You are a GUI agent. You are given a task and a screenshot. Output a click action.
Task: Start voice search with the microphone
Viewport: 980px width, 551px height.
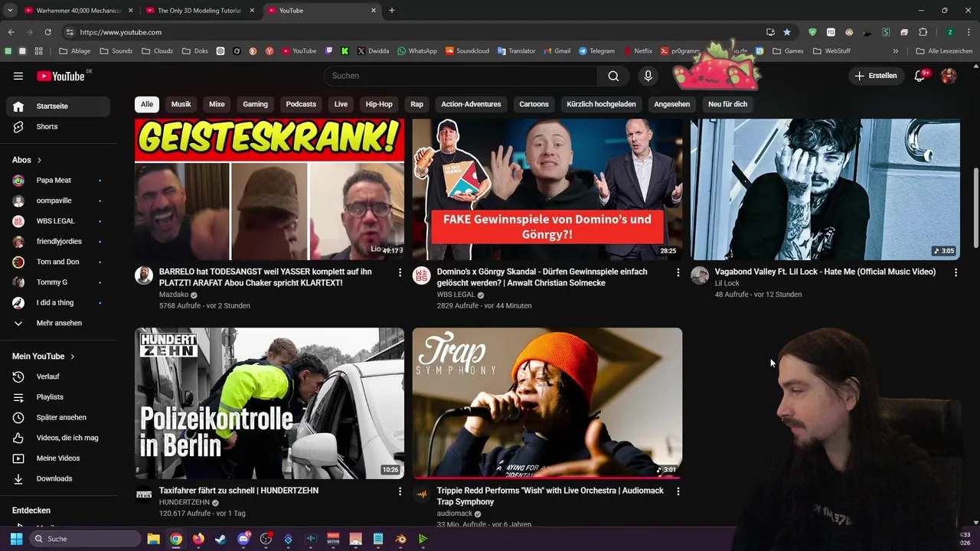pos(648,76)
